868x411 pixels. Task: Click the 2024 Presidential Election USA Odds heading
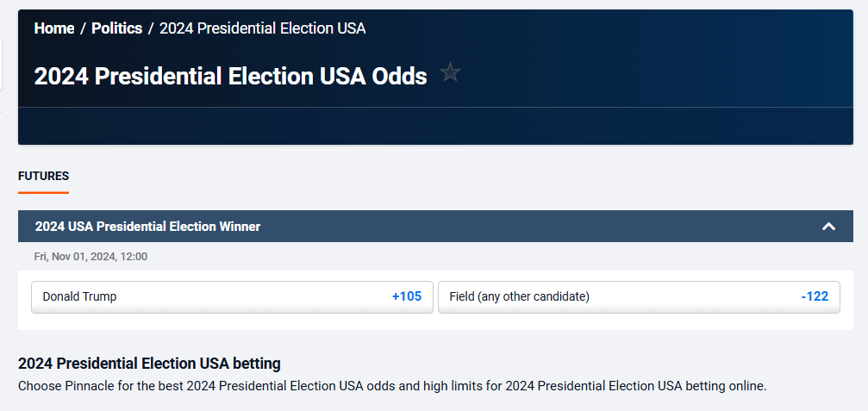(230, 76)
